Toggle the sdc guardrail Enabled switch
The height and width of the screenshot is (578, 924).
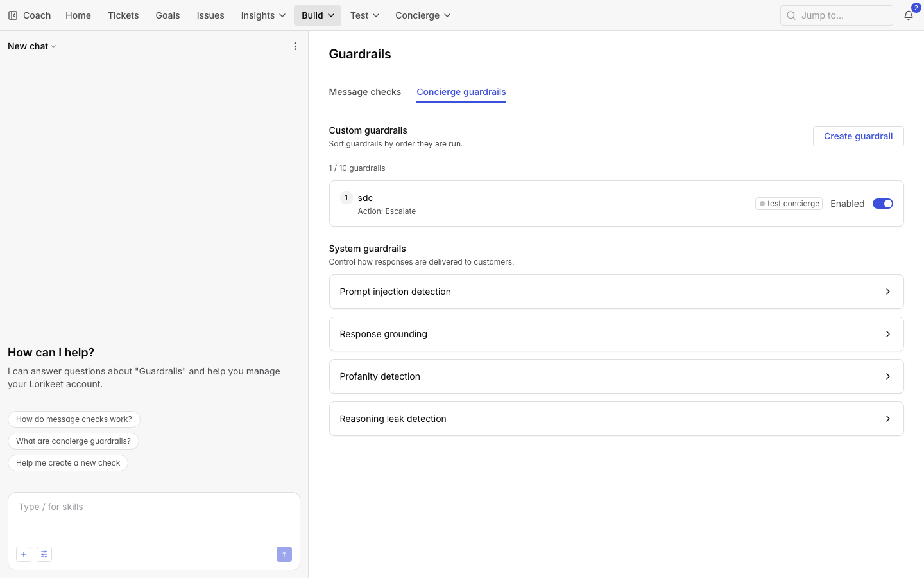click(883, 204)
